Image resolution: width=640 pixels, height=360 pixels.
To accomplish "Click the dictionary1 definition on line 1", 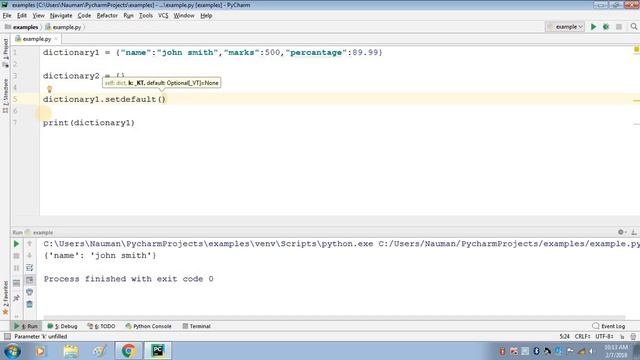I will (71, 53).
